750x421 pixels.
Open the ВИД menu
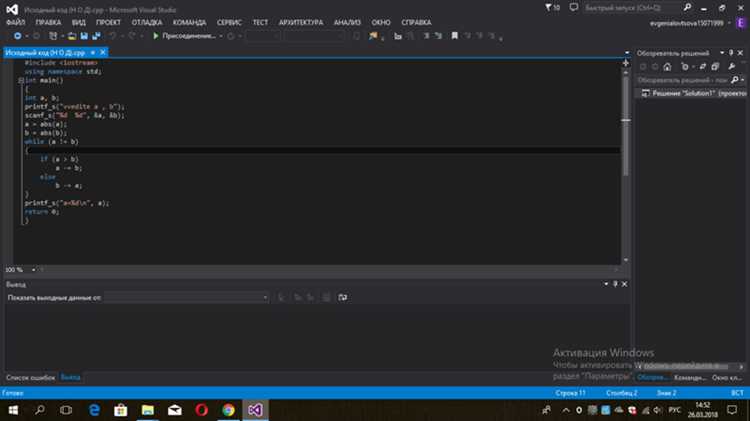[78, 22]
